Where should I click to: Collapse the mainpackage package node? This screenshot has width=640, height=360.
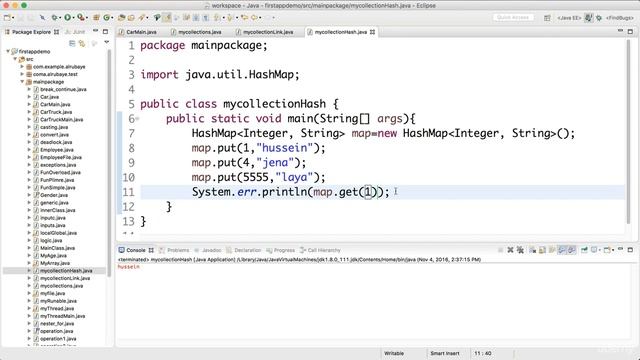coord(22,82)
